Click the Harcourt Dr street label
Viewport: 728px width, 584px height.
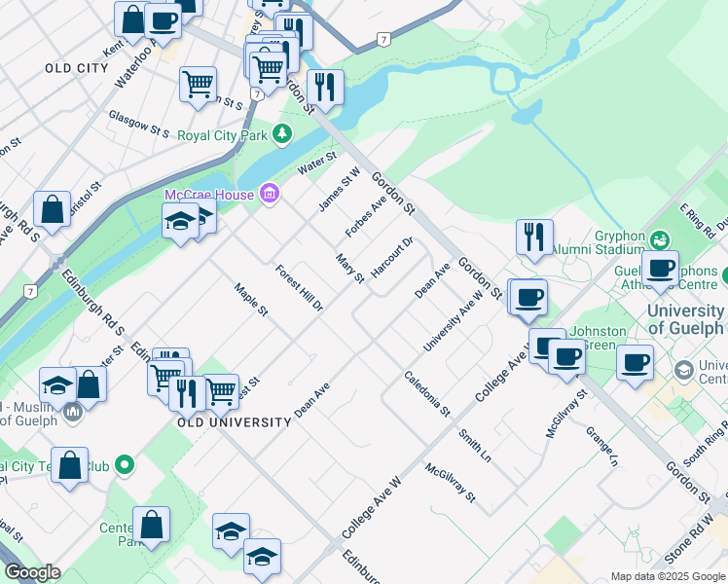[392, 258]
